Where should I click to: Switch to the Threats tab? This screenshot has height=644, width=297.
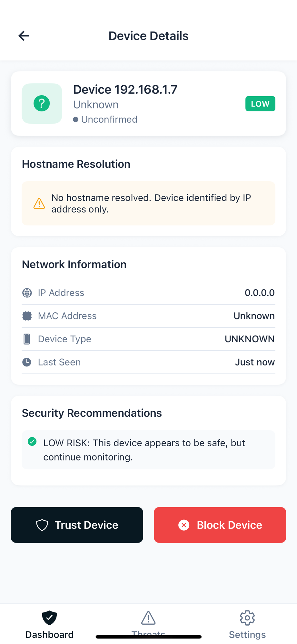coord(148,623)
